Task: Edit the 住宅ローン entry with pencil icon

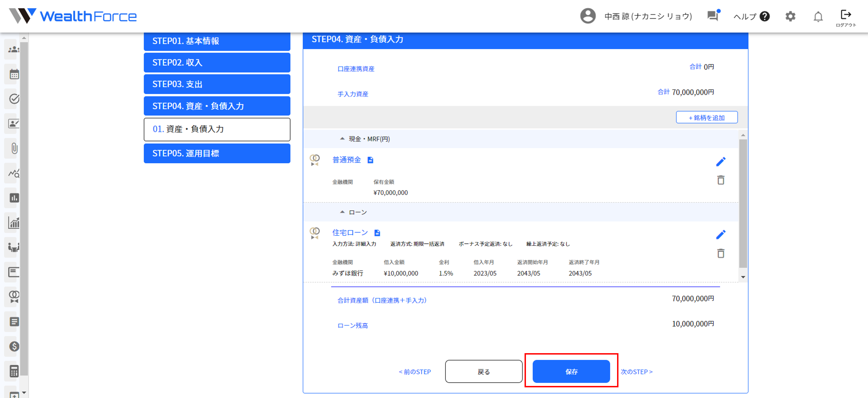Action: [720, 235]
